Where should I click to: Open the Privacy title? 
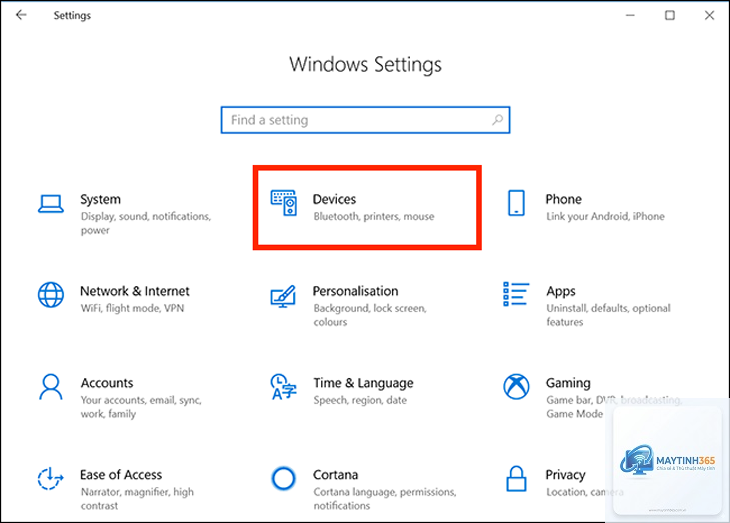pyautogui.click(x=565, y=475)
